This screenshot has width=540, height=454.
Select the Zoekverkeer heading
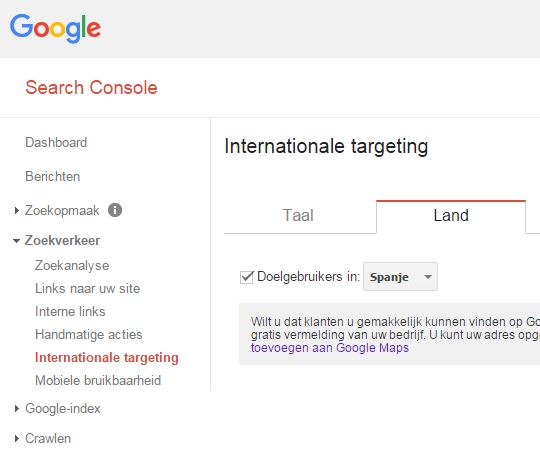[x=62, y=240]
